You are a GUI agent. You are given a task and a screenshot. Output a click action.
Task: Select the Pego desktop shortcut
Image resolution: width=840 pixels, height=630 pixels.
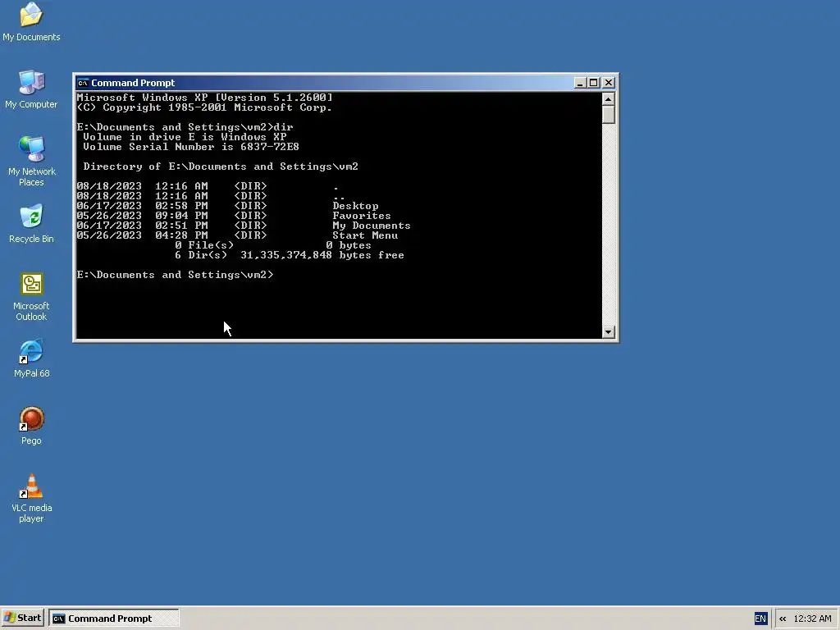tap(31, 426)
